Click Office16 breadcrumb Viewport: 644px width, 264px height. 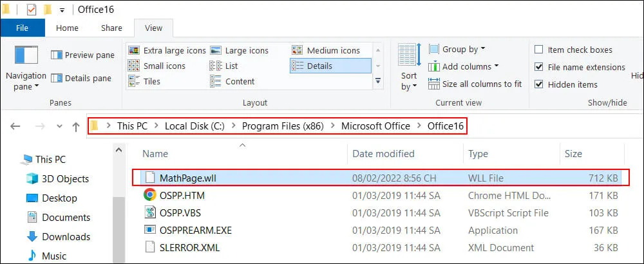tap(445, 126)
